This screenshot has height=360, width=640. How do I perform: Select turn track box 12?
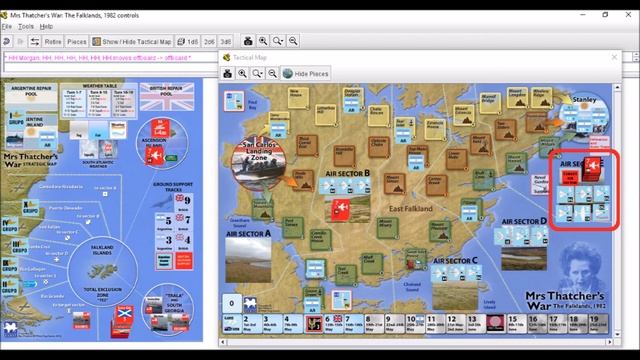click(x=456, y=323)
